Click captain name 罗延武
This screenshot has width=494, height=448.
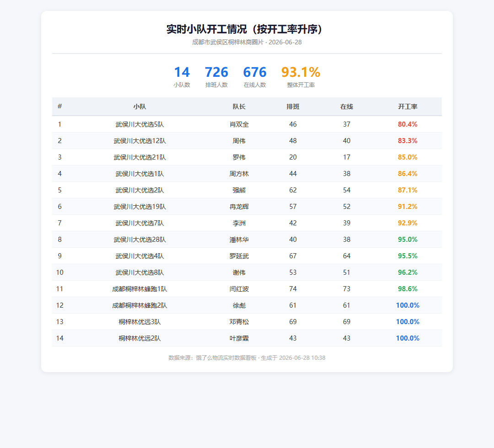point(239,256)
